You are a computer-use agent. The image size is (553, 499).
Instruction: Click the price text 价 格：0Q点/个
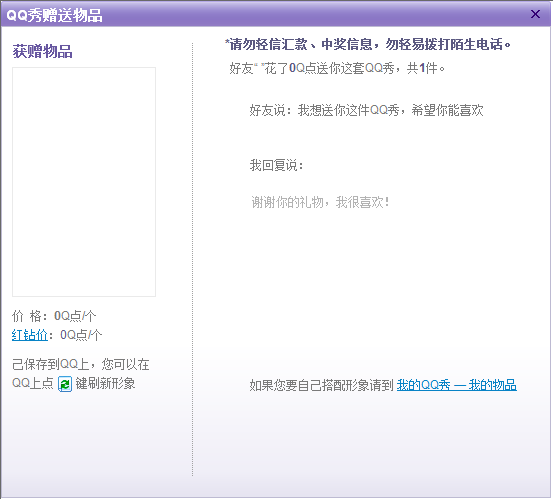click(x=54, y=316)
